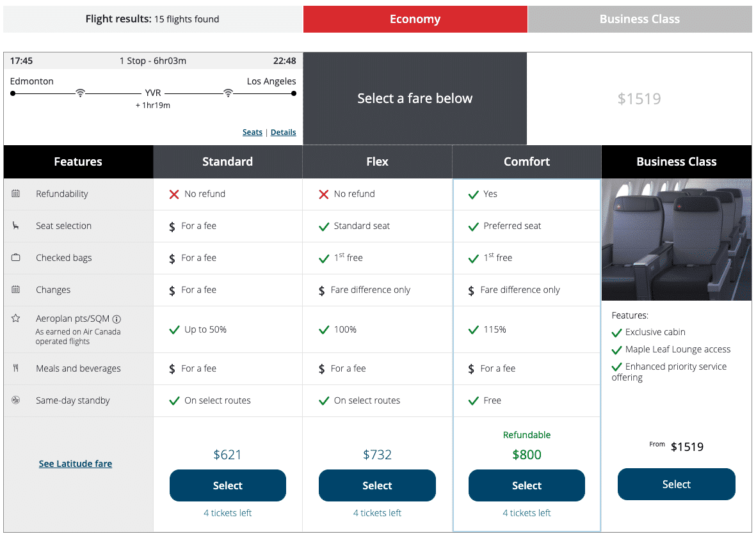This screenshot has width=756, height=536.
Task: Select the Flex fare for $732
Action: pos(377,485)
